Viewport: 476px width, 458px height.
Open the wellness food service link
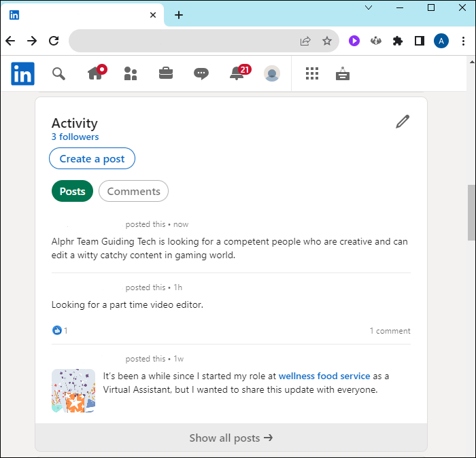(324, 376)
